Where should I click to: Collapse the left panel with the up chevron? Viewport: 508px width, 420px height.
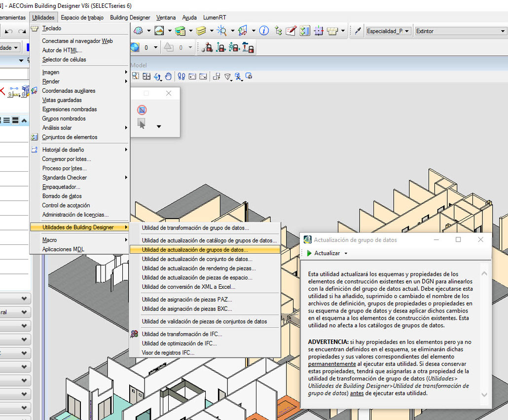[x=24, y=120]
